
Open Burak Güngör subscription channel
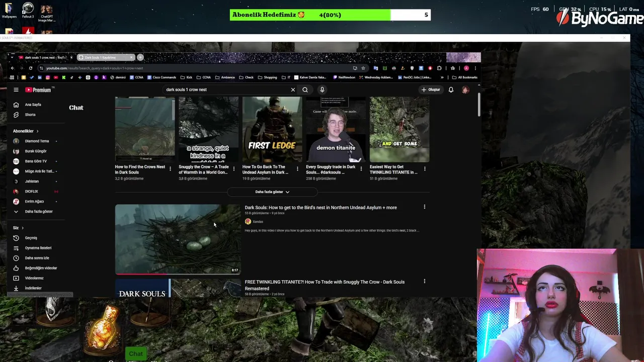36,151
